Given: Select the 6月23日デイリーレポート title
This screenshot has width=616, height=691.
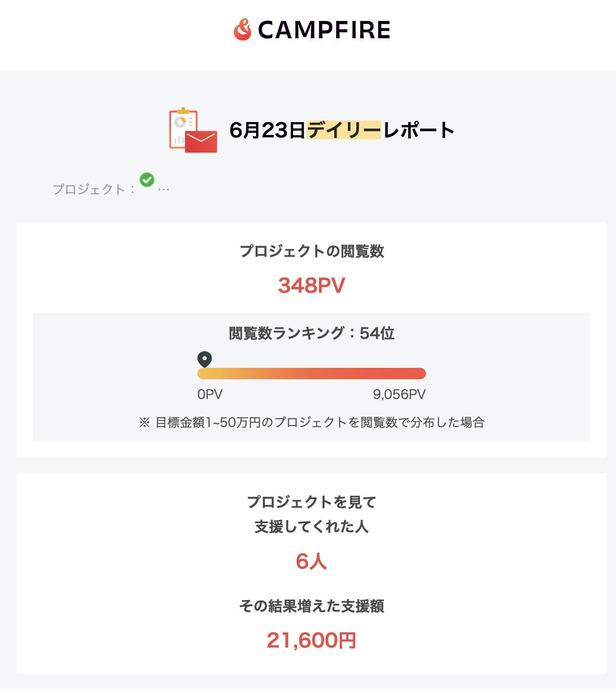Looking at the screenshot, I should (x=342, y=130).
